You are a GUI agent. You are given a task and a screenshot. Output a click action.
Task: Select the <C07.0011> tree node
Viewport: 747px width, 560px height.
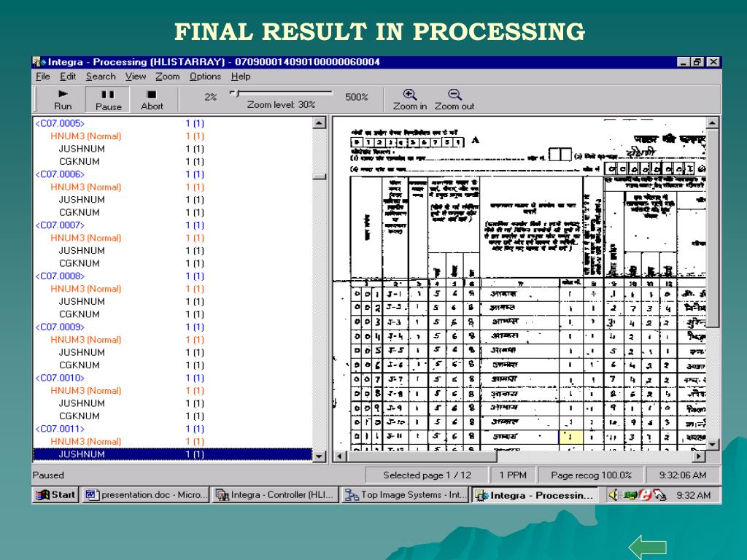point(60,429)
